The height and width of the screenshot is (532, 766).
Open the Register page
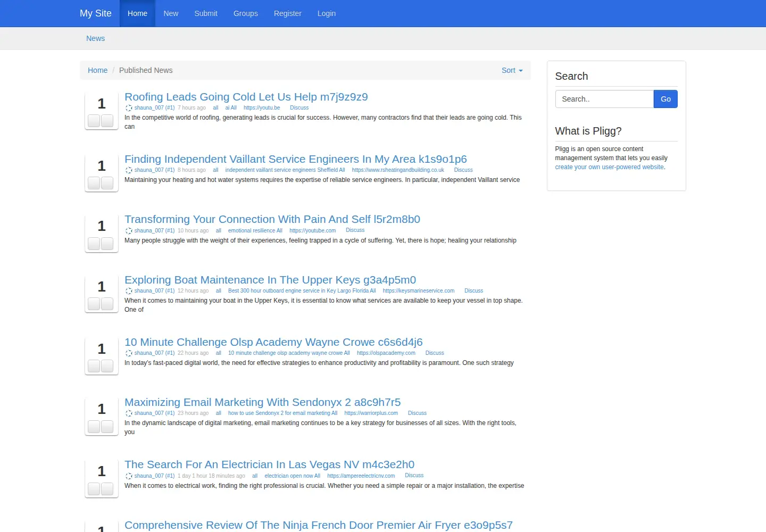pos(288,13)
